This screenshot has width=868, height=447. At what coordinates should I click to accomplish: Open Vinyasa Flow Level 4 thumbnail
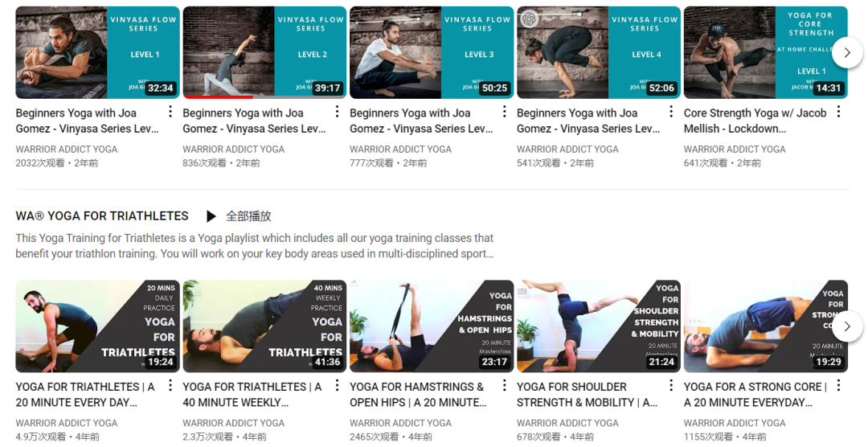pyautogui.click(x=599, y=52)
